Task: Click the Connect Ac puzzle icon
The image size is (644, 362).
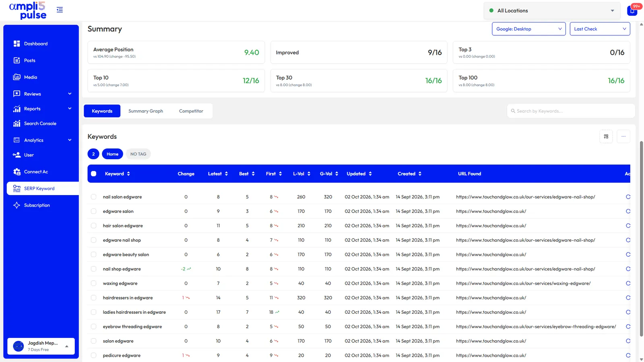Action: pyautogui.click(x=17, y=172)
